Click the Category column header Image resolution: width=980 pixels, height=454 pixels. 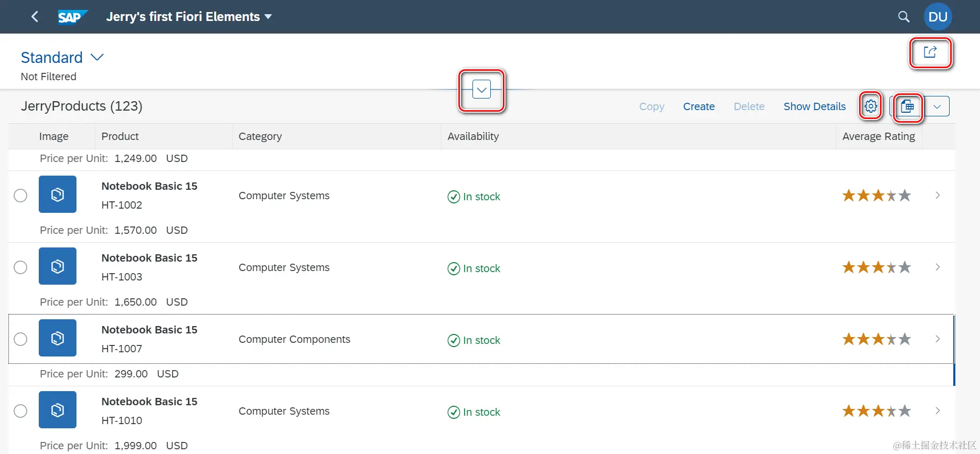[x=260, y=136]
